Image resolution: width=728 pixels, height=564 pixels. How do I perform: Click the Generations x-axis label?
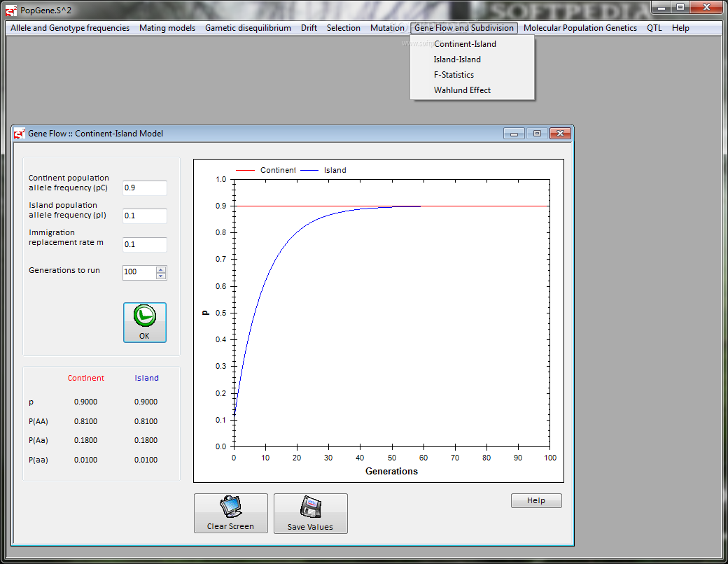[391, 471]
